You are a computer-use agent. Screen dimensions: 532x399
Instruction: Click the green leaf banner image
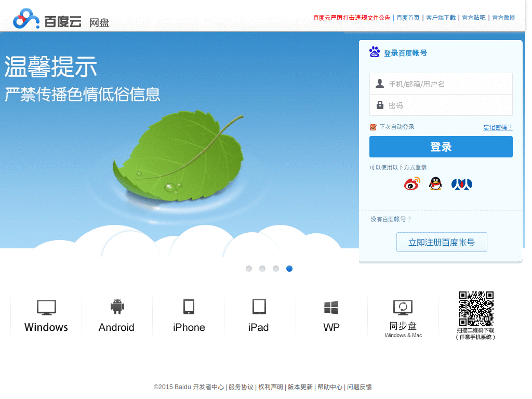coord(179,156)
